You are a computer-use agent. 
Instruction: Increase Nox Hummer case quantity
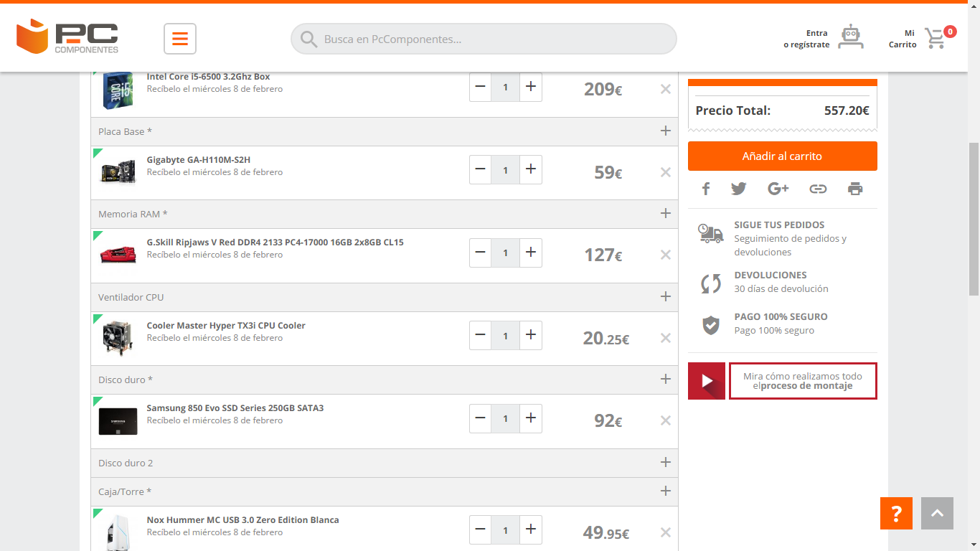coord(531,529)
